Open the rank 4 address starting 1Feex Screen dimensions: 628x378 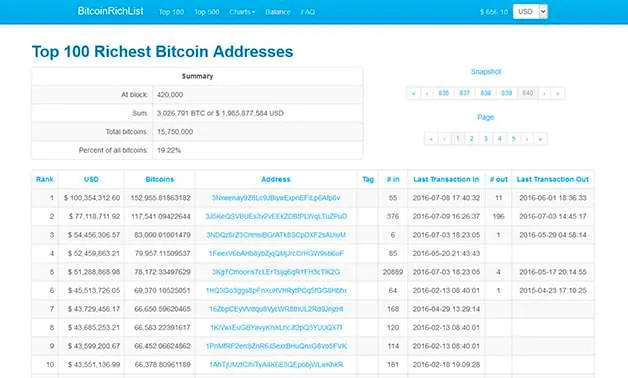tap(276, 253)
